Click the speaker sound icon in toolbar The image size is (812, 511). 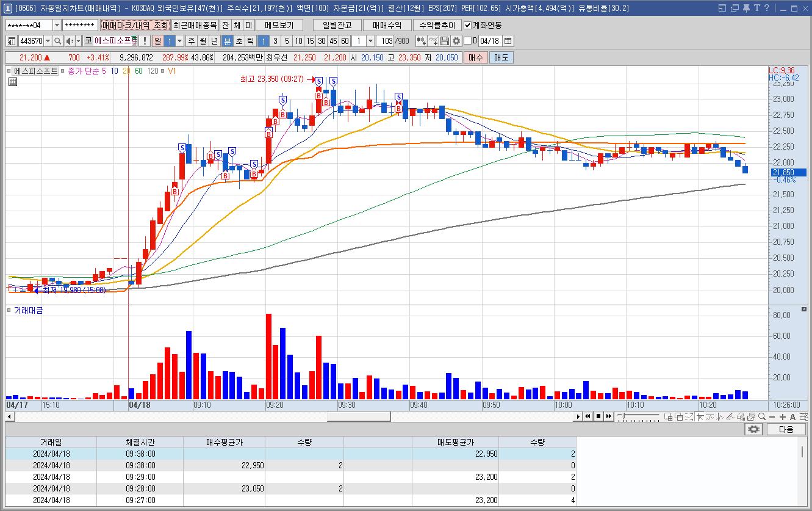click(71, 41)
